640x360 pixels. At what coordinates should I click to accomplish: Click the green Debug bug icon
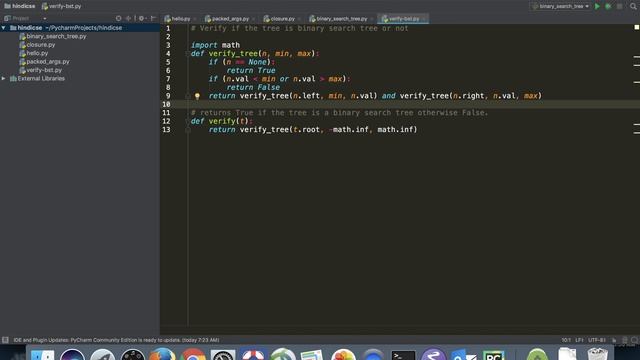608,6
